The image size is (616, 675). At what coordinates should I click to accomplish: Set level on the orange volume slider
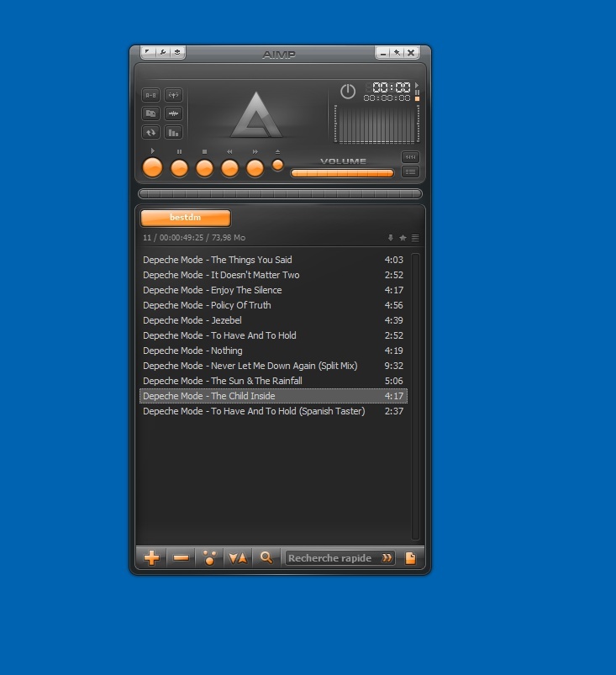[x=342, y=173]
